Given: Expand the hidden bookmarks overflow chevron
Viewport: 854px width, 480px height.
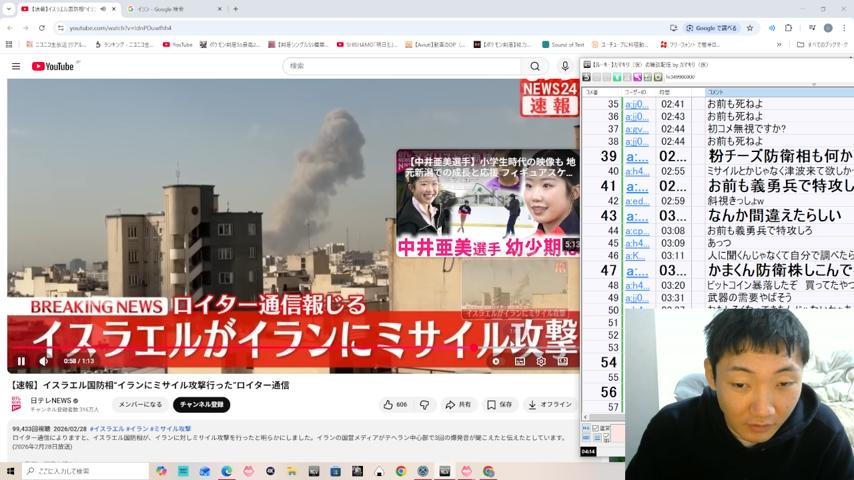Looking at the screenshot, I should coord(779,45).
